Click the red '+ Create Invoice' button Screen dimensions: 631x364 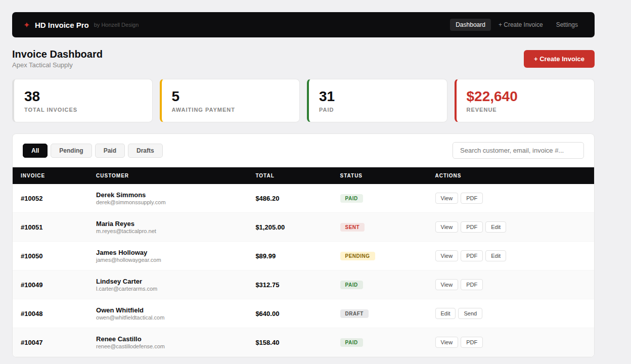coord(559,59)
